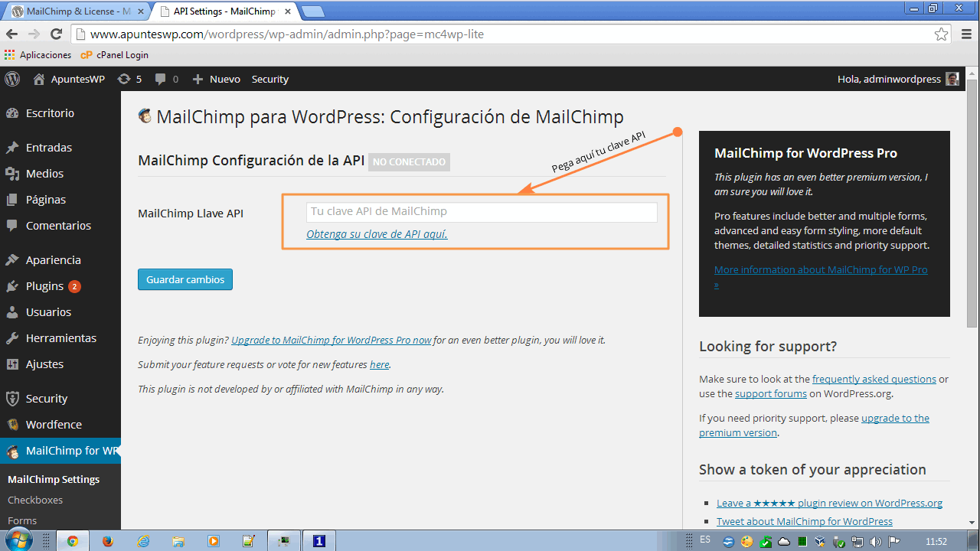Select the API Settings - MailChimp tab

point(223,11)
